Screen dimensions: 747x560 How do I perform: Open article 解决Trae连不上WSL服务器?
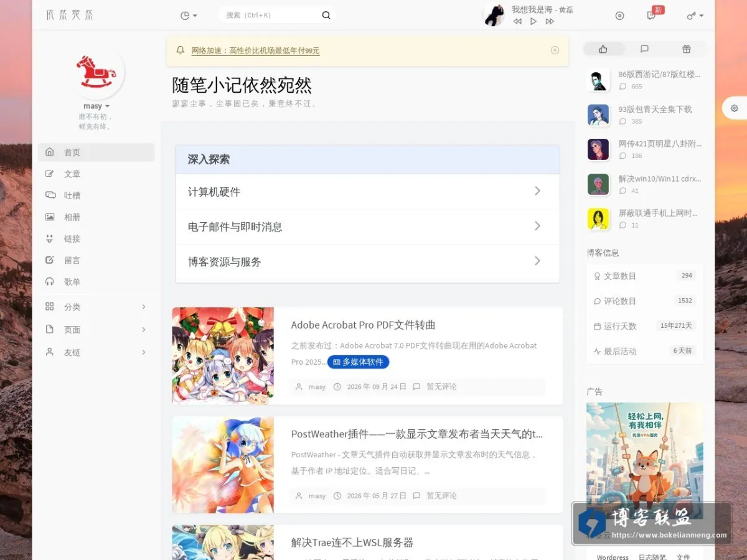[352, 543]
